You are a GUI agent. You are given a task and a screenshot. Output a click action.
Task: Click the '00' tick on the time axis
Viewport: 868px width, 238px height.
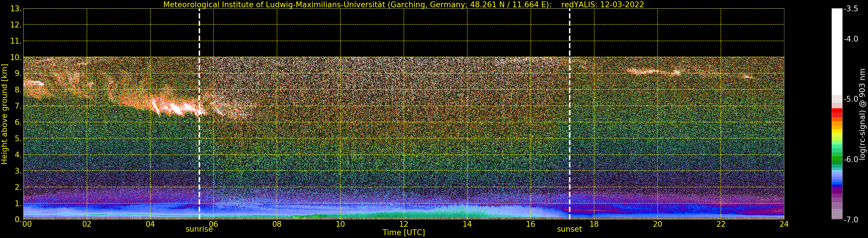point(27,224)
